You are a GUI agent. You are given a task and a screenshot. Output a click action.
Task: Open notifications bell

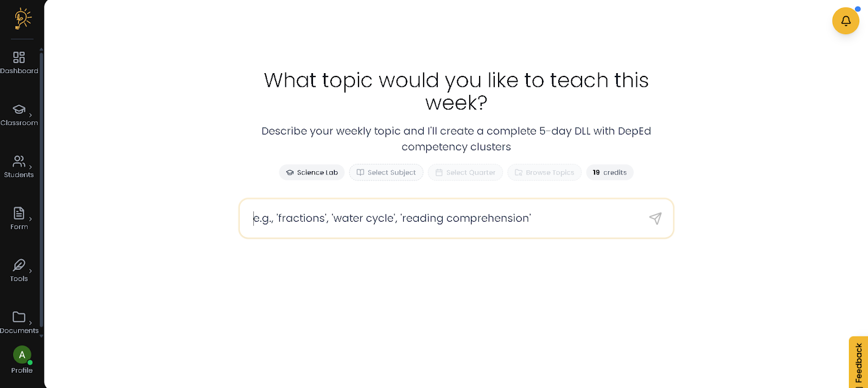click(x=845, y=21)
